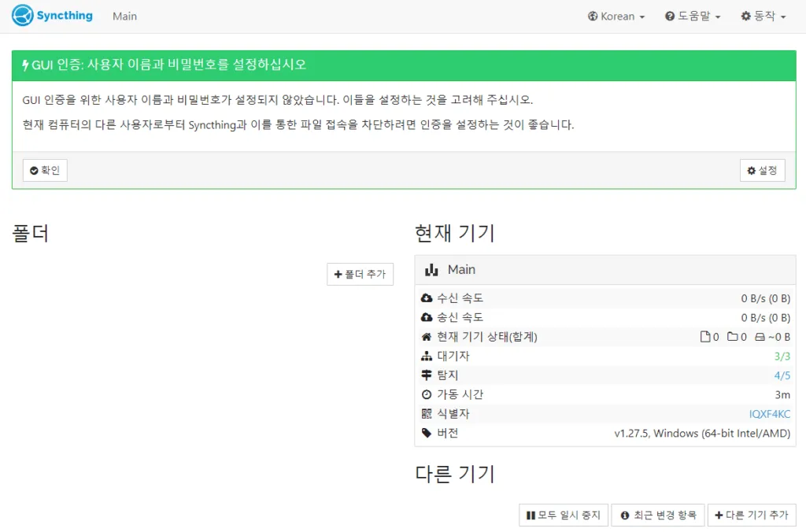Click the Syncthing logo icon
Image resolution: width=806 pixels, height=532 pixels.
pyautogui.click(x=23, y=16)
